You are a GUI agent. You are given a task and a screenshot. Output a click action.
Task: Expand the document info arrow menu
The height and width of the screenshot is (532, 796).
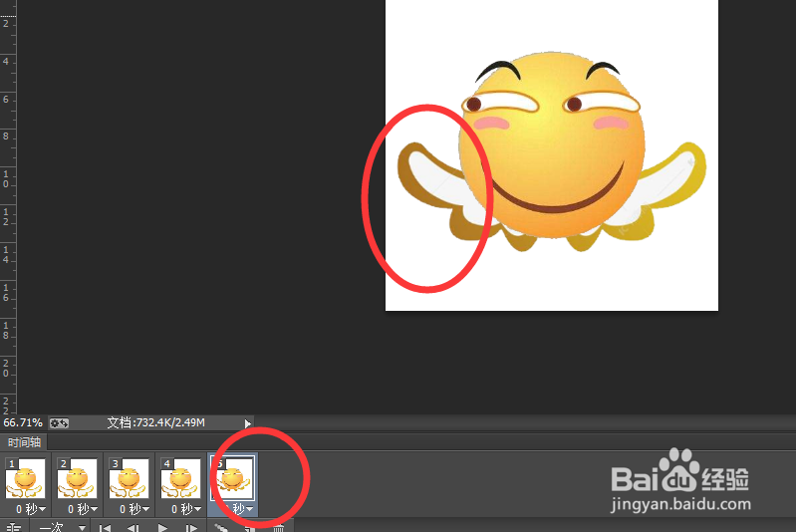point(247,423)
